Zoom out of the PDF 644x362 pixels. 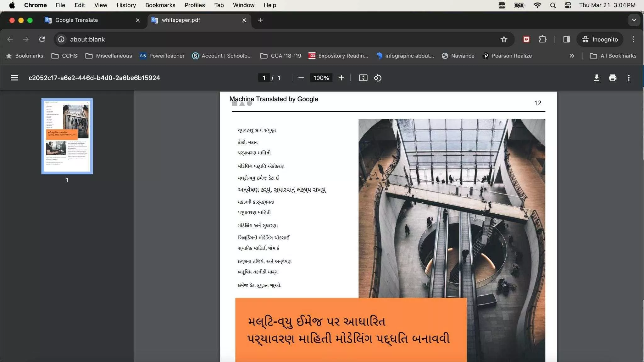click(301, 78)
